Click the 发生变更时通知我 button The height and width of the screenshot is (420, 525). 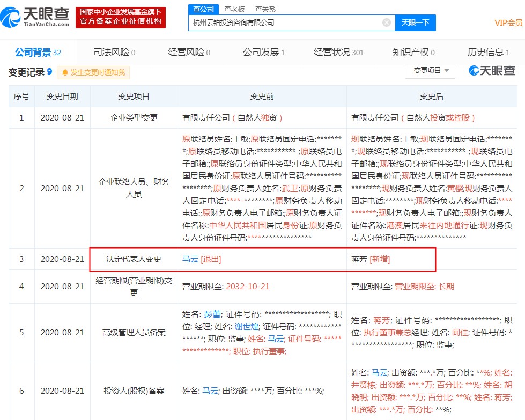(93, 72)
